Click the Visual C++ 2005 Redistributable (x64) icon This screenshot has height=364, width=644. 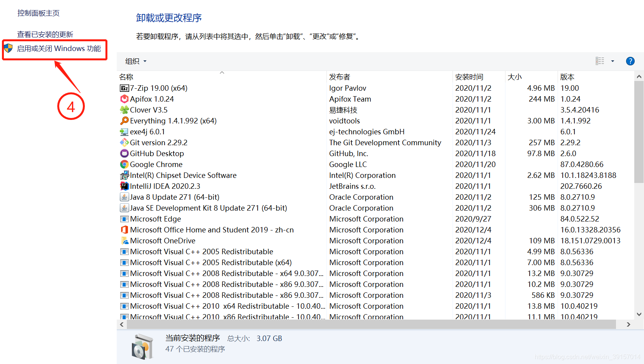[124, 262]
